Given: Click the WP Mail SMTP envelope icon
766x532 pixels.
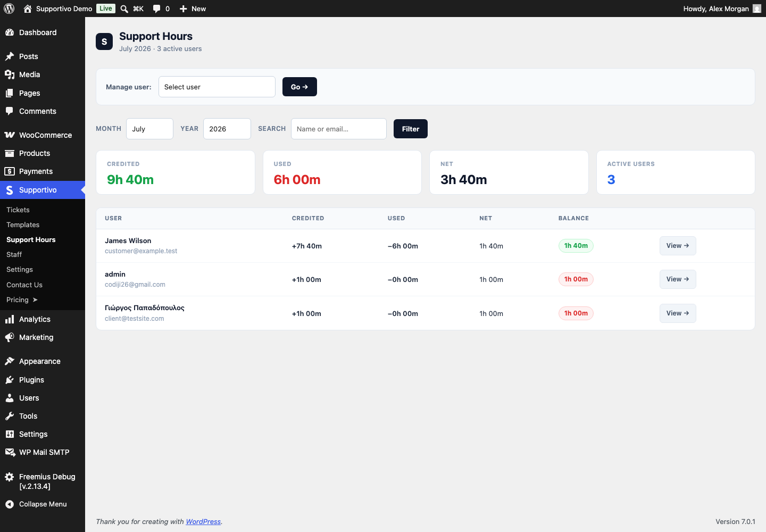Looking at the screenshot, I should click(10, 452).
